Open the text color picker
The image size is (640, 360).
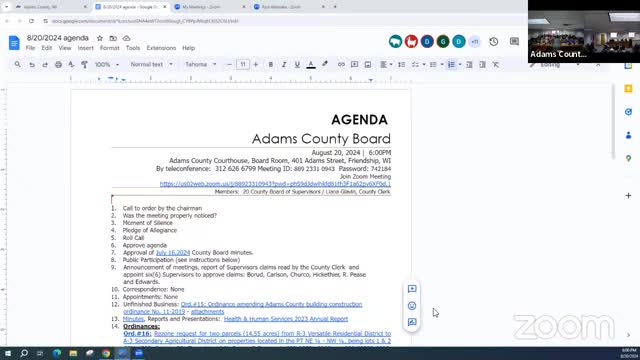(311, 64)
